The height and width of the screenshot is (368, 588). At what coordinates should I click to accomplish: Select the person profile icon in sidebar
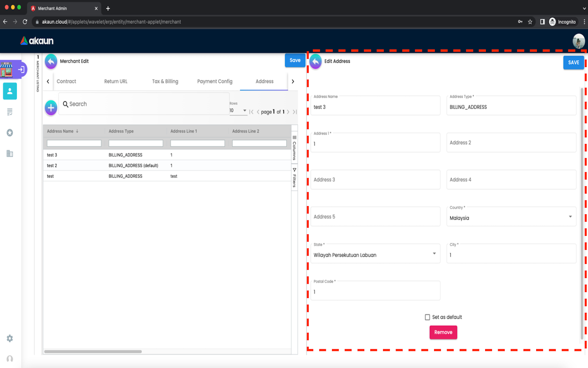coord(10,91)
